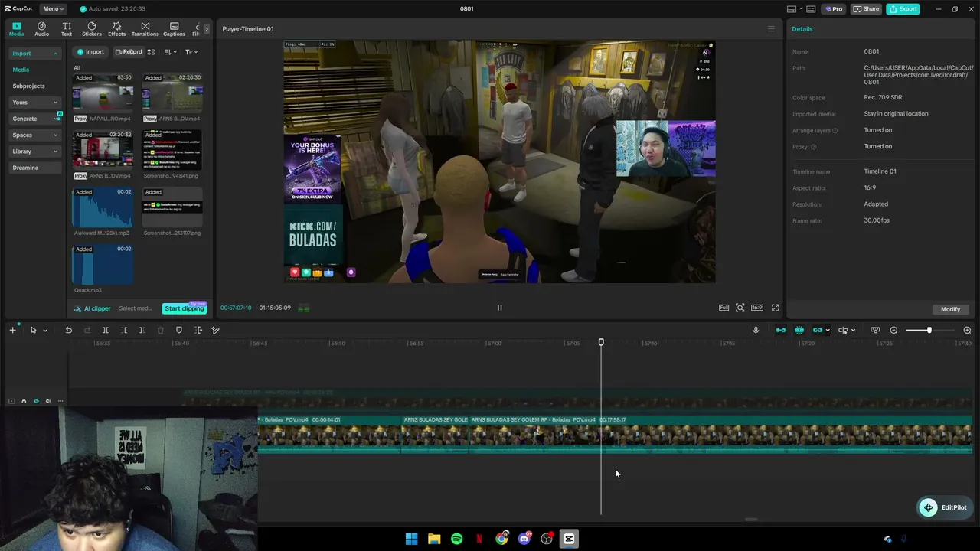Collapse the Import section
Viewport: 980px width, 551px height.
(34, 54)
